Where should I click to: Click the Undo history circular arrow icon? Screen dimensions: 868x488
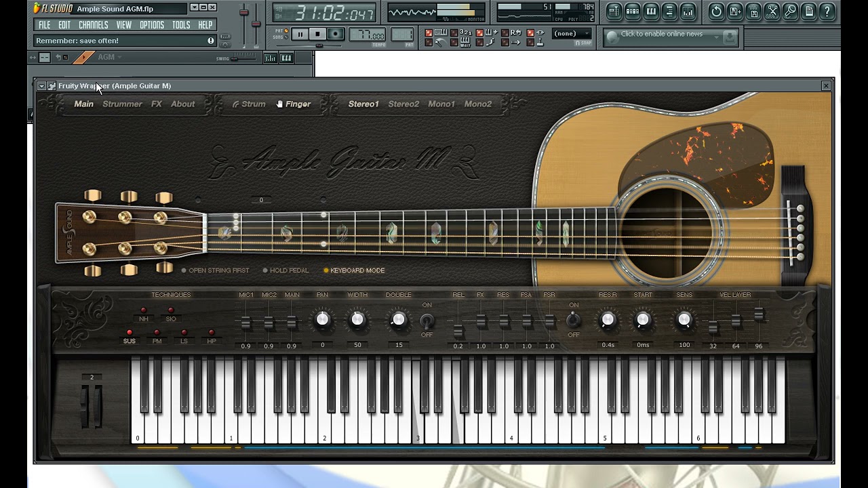(716, 11)
